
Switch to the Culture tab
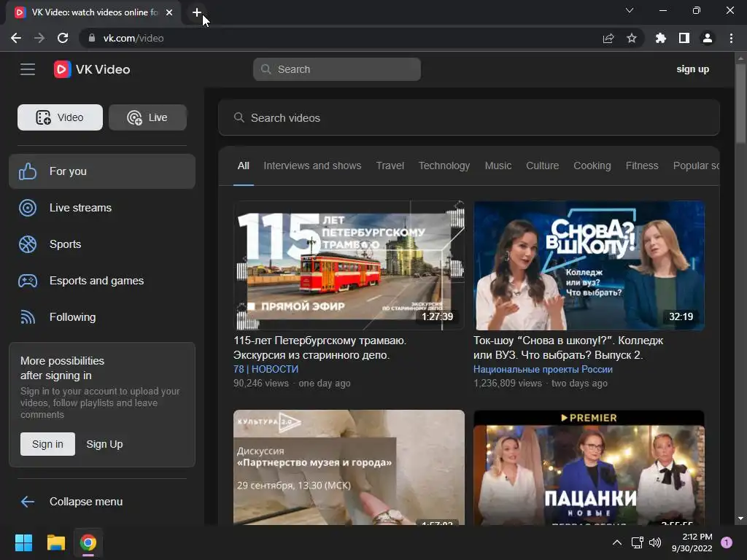pyautogui.click(x=542, y=166)
